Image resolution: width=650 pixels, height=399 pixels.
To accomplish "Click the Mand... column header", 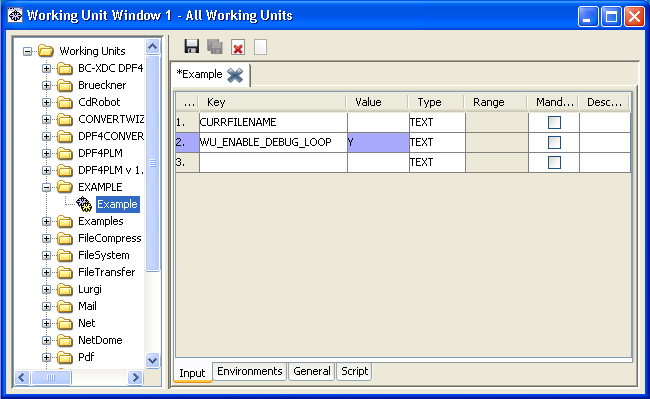I will click(554, 102).
